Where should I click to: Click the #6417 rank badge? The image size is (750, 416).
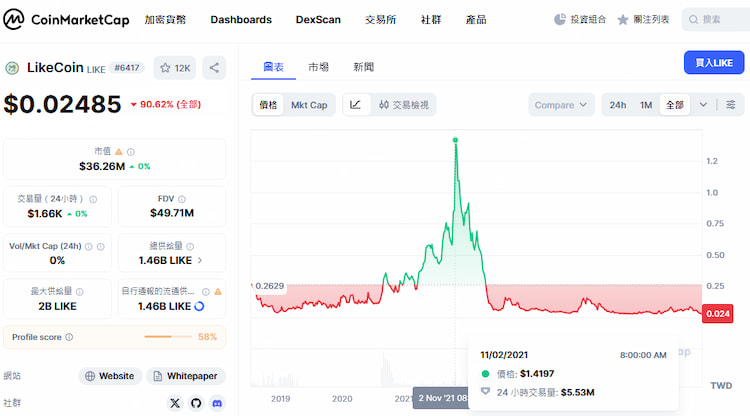click(x=127, y=68)
